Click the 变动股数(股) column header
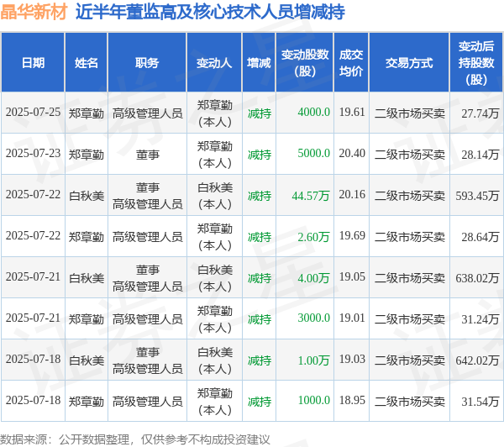Screen dimensions: 504x447 (305, 63)
